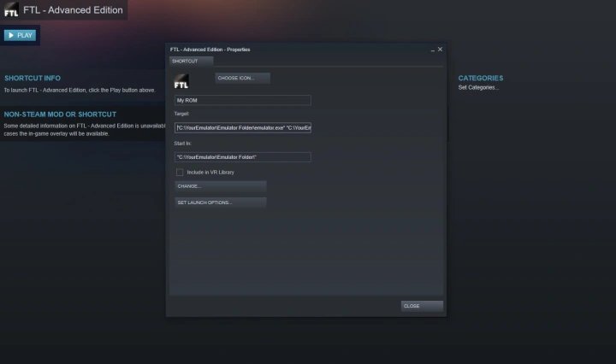
Task: Launch the game with the PLAY button
Action: pos(20,35)
